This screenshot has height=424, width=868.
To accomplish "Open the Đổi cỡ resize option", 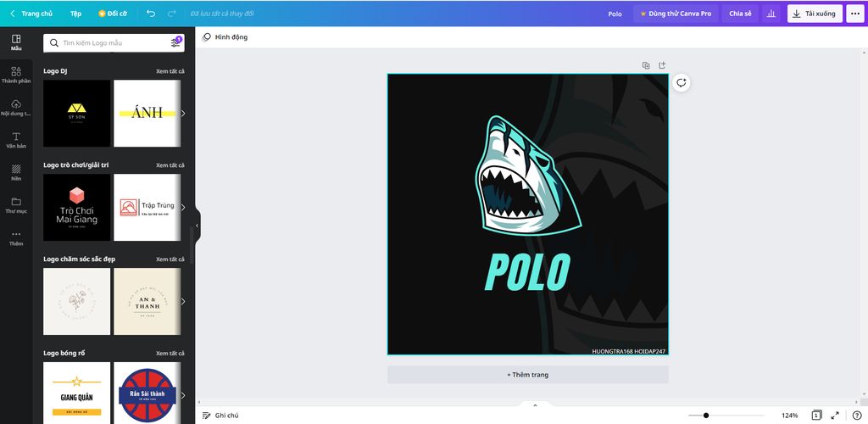I will point(113,14).
